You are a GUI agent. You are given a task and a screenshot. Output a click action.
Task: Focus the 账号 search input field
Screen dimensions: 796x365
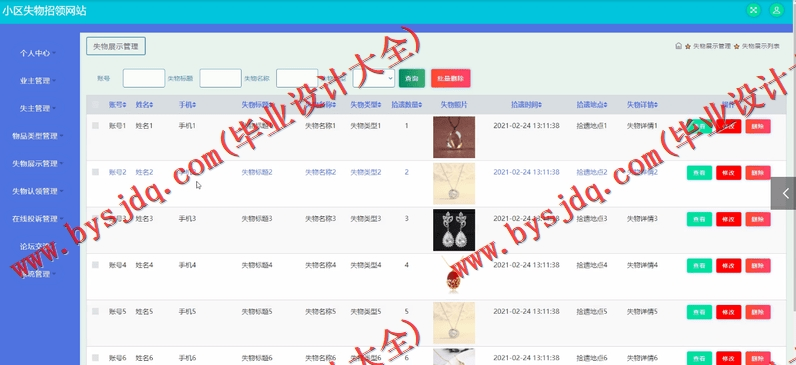[144, 78]
